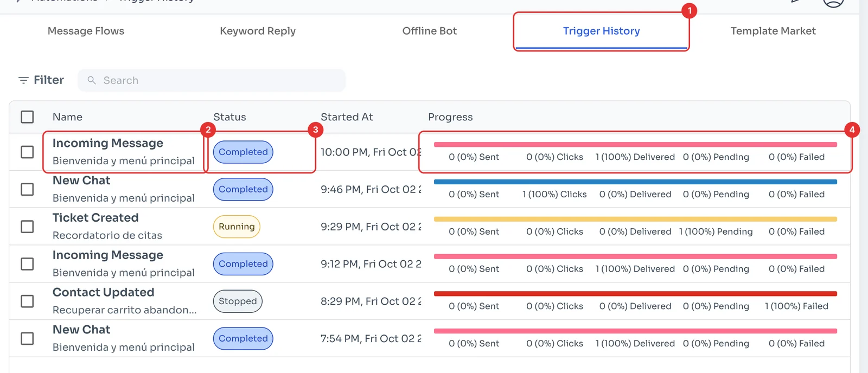The image size is (868, 373).
Task: Check the 10:00 PM Incoming Message row checkbox
Action: (27, 152)
